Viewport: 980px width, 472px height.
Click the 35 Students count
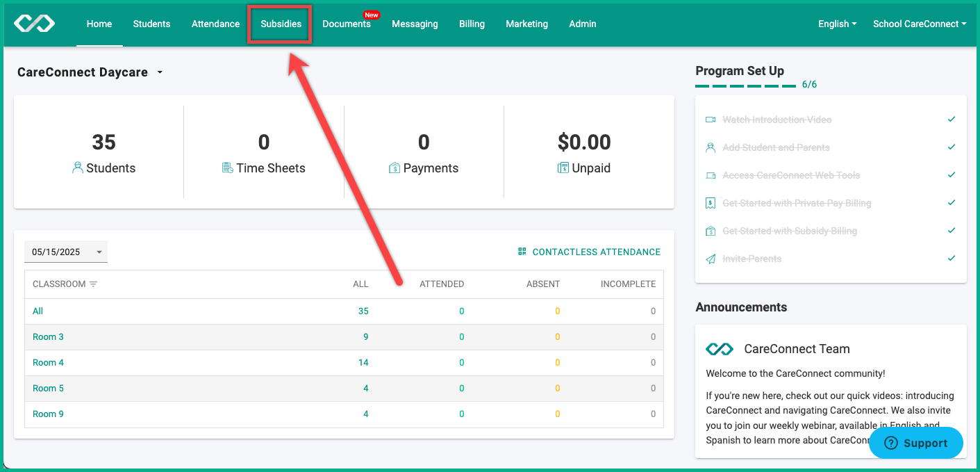[x=103, y=143]
